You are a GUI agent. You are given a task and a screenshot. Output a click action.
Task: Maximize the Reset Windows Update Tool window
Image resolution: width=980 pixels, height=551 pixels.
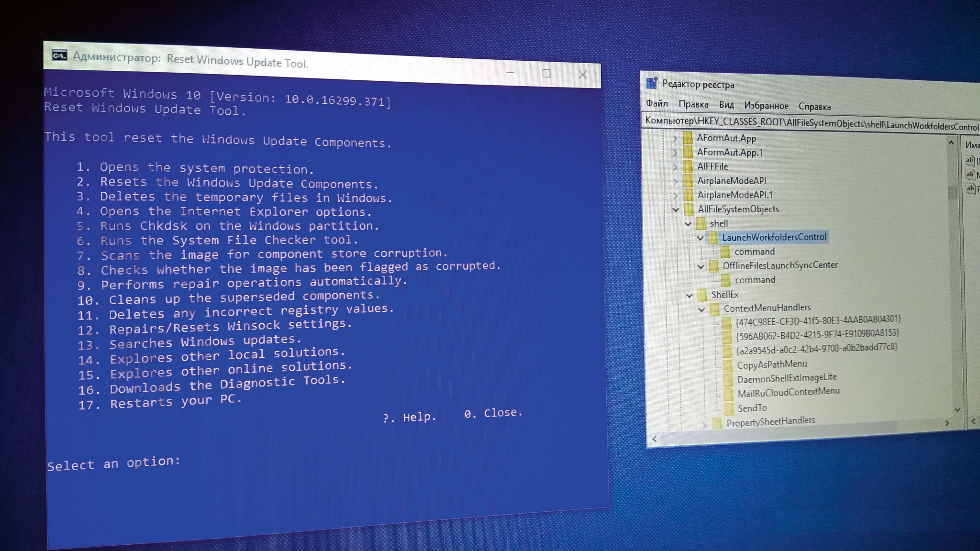[546, 73]
